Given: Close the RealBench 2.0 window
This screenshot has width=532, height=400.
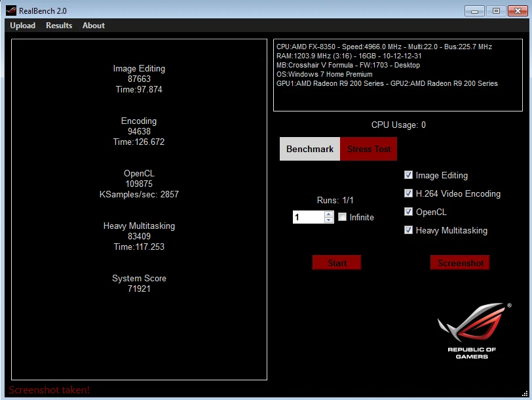Looking at the screenshot, I should point(518,11).
